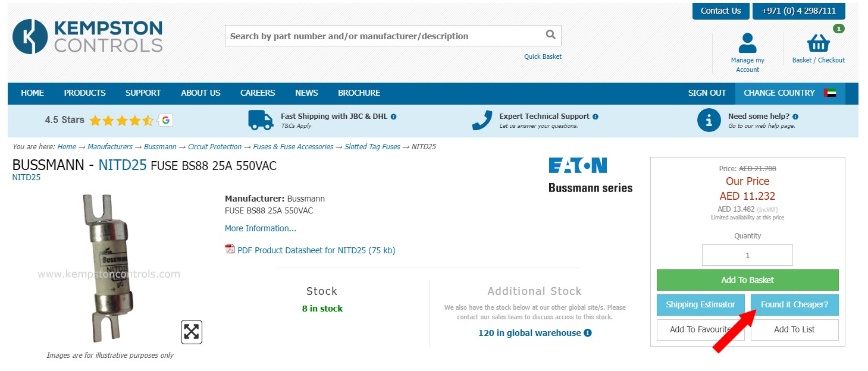Click the round info help icon
The height and width of the screenshot is (371, 868).
point(709,121)
